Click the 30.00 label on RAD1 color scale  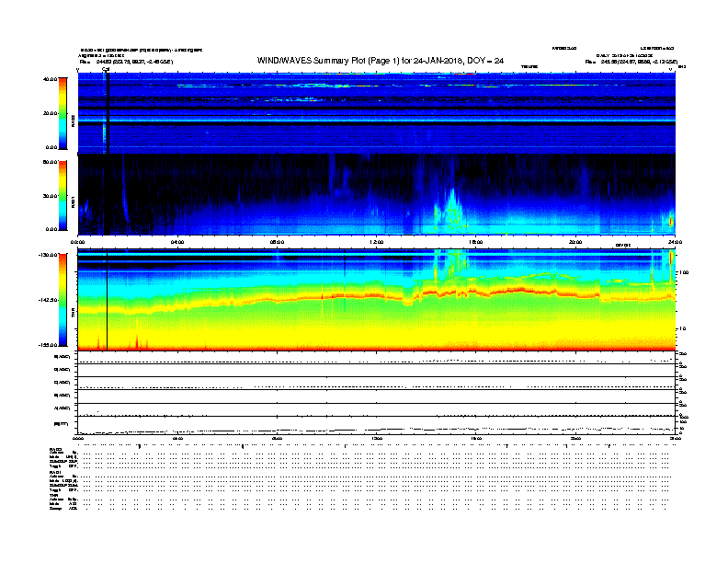tap(50, 196)
